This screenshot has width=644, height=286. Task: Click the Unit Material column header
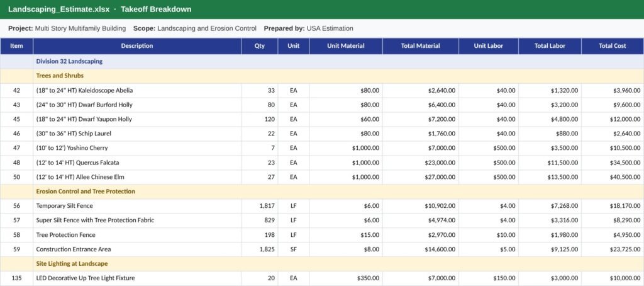(346, 46)
